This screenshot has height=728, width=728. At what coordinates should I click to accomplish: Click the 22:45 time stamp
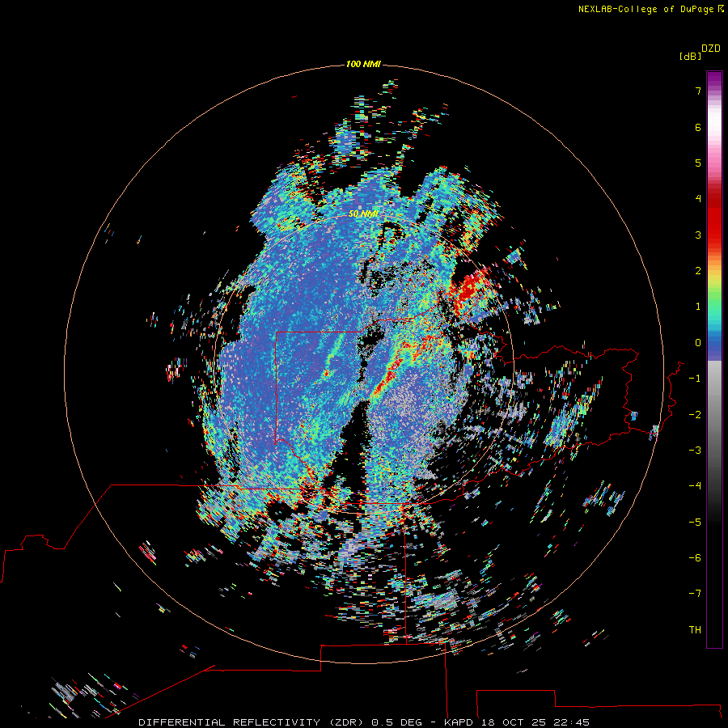pos(571,722)
